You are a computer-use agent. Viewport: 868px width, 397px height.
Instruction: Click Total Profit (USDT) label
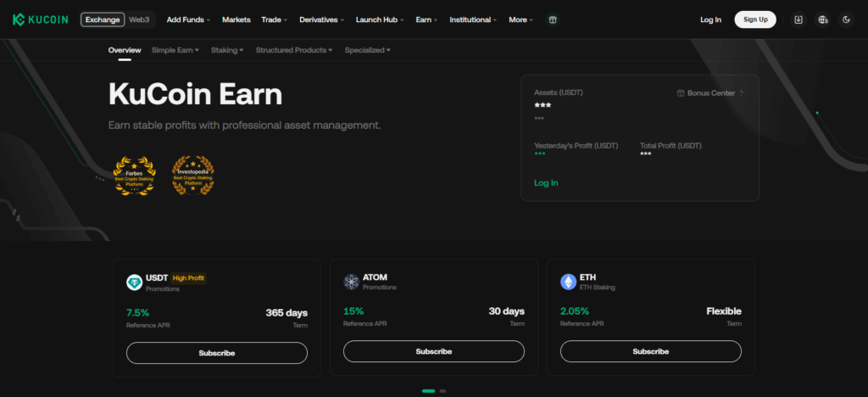pos(671,146)
